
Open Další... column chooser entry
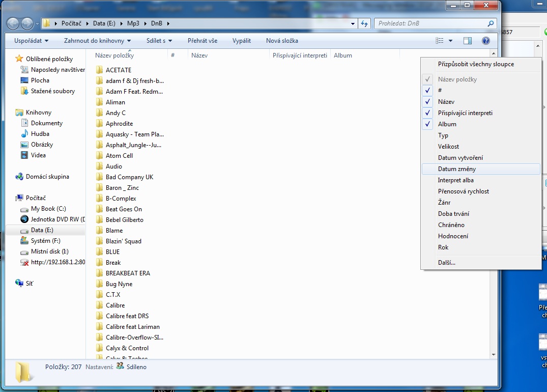tap(481, 263)
